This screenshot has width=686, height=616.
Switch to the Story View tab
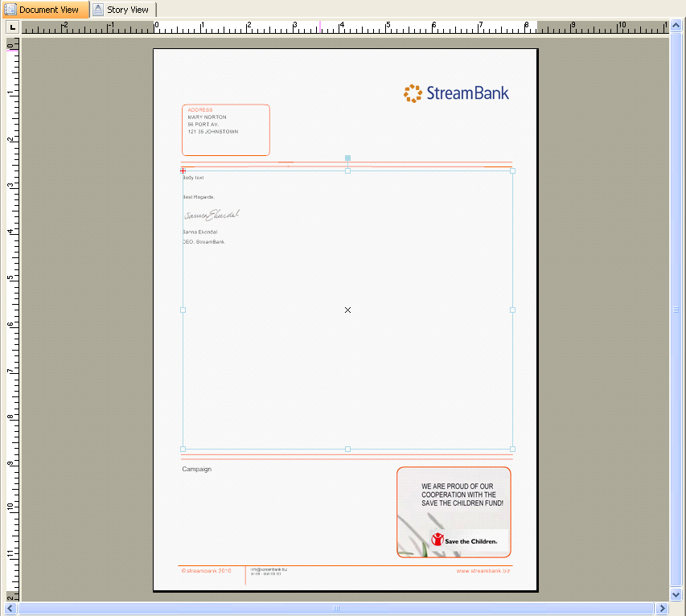point(122,10)
